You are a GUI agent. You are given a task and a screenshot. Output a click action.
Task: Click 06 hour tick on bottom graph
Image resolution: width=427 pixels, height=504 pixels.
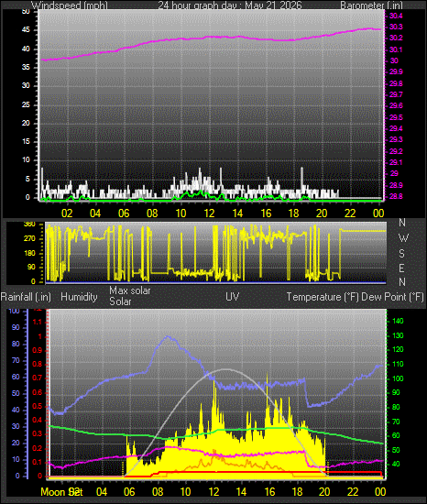pos(129,492)
